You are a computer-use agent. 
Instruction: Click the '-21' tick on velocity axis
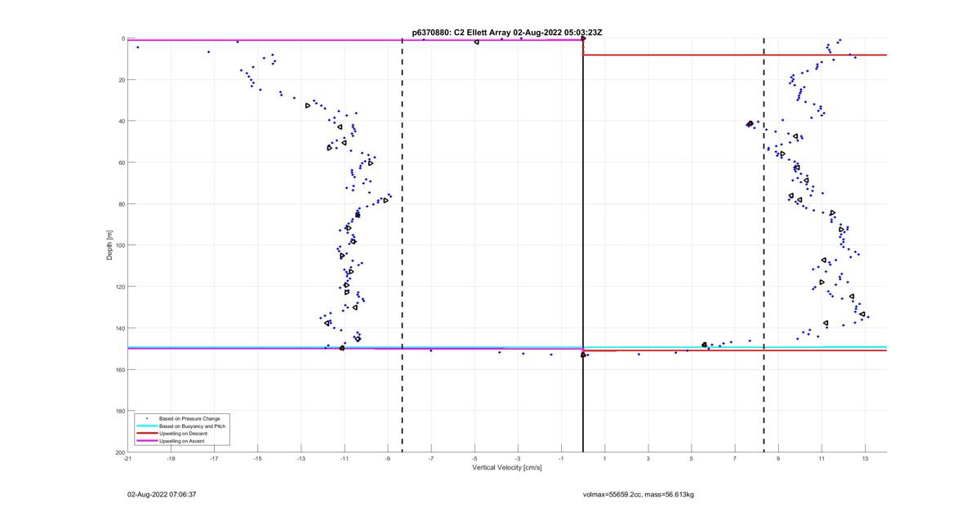(x=127, y=459)
